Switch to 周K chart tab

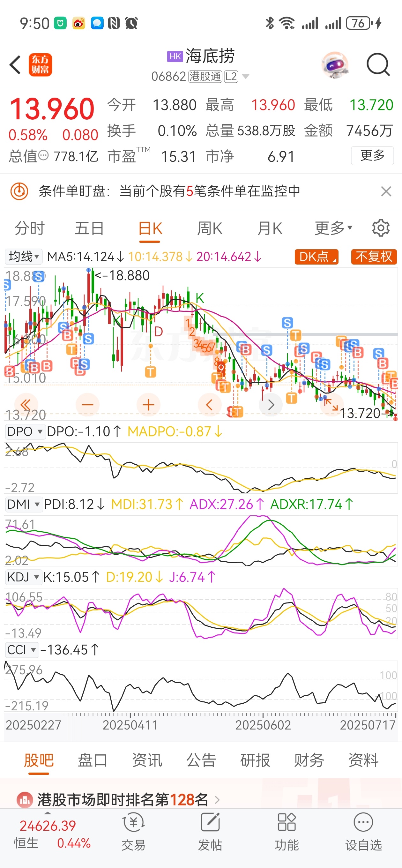tap(210, 228)
